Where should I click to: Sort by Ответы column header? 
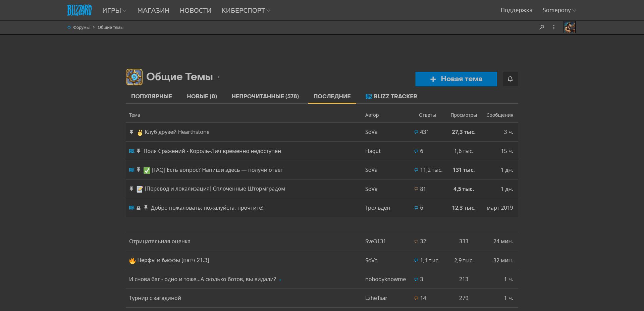coord(427,115)
